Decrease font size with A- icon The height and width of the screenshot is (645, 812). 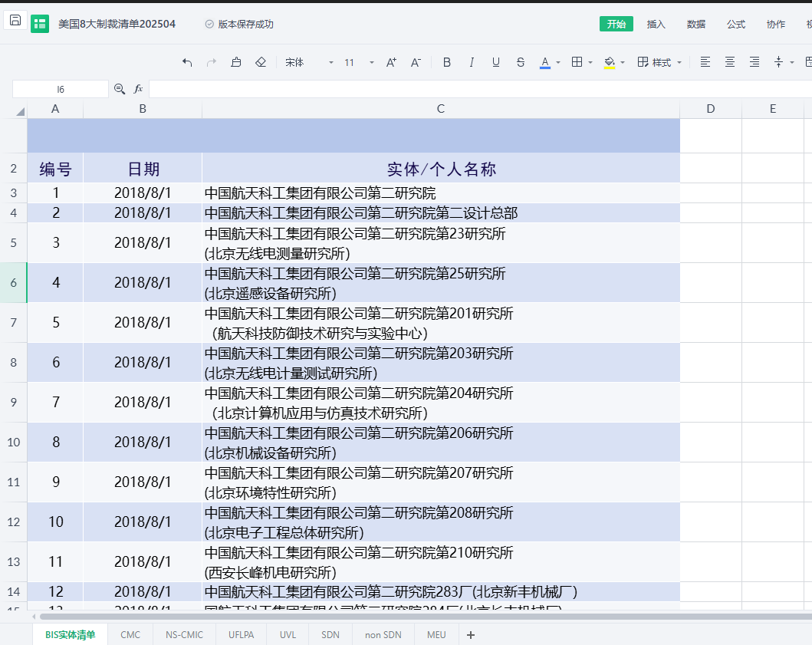point(416,62)
